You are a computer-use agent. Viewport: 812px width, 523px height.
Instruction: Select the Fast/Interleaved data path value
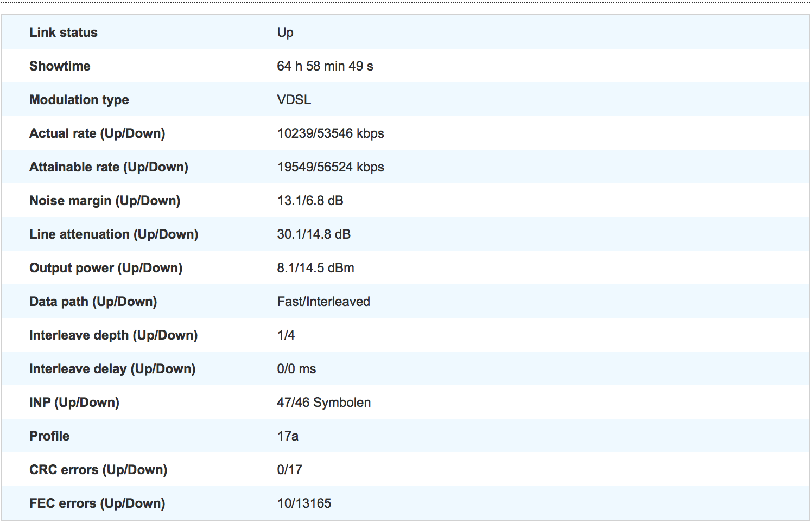coord(323,302)
